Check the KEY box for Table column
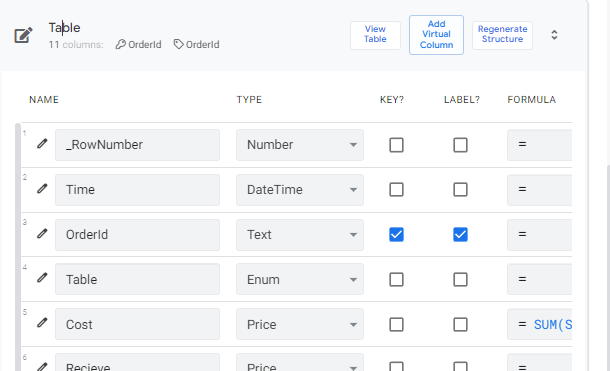Screen dimensions: 610x371 [x=396, y=280]
